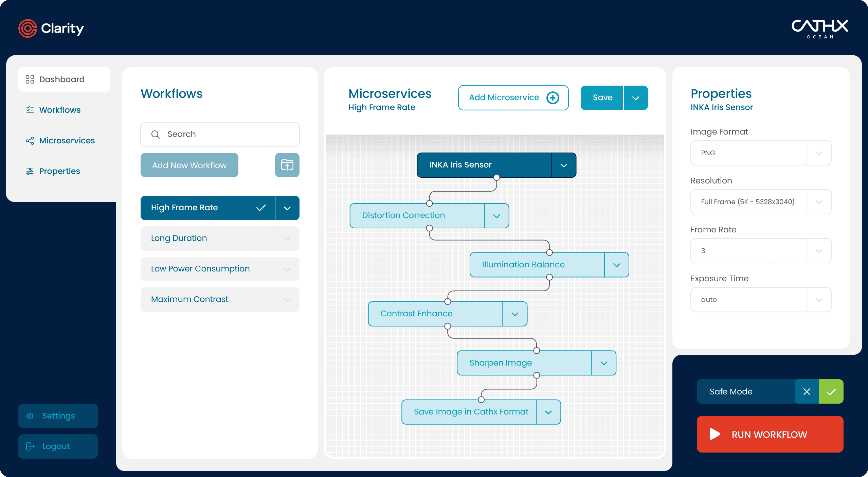The width and height of the screenshot is (868, 477).
Task: Open the Dashboard panel
Action: pyautogui.click(x=61, y=79)
